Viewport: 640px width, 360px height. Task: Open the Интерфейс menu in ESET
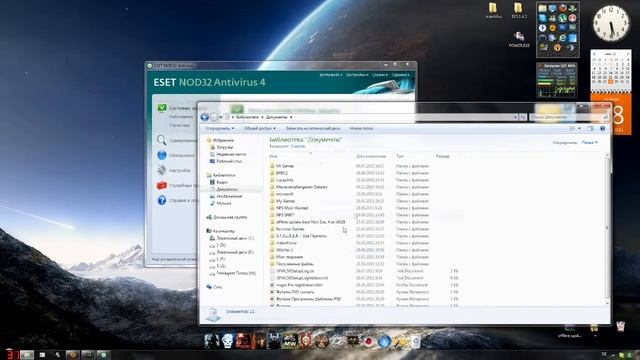[331, 75]
